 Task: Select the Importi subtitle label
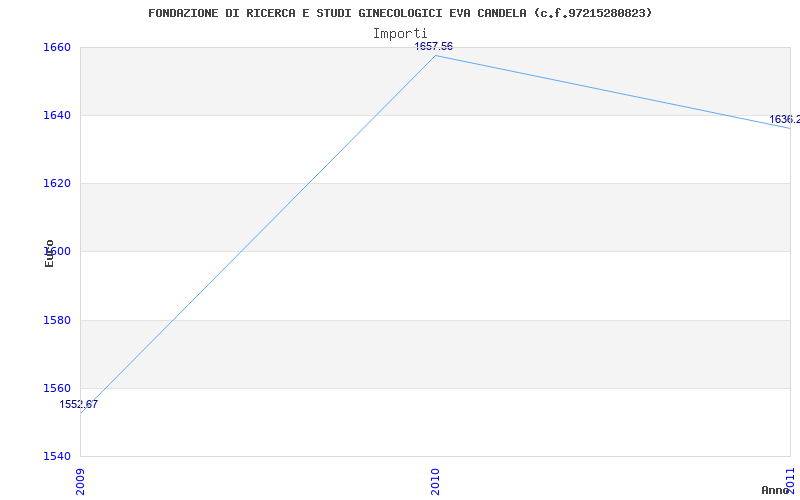click(x=400, y=34)
